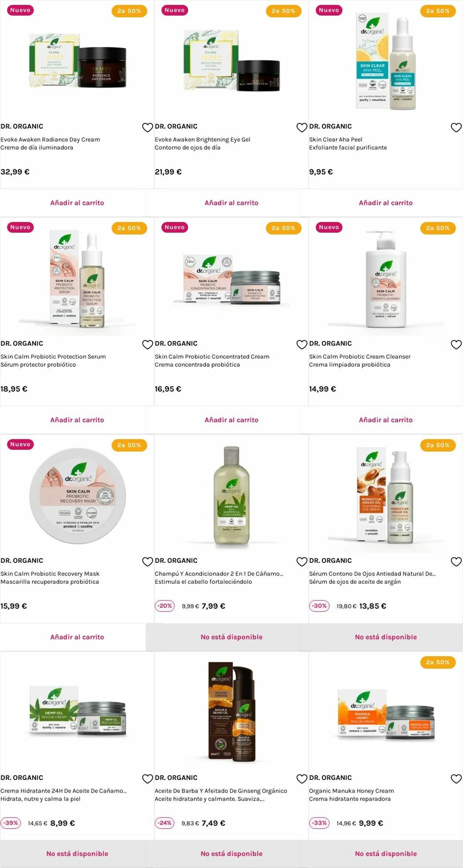Favorite the Skin Calm Probiotic Concentrated Cream
The width and height of the screenshot is (463, 868).
pyautogui.click(x=302, y=345)
